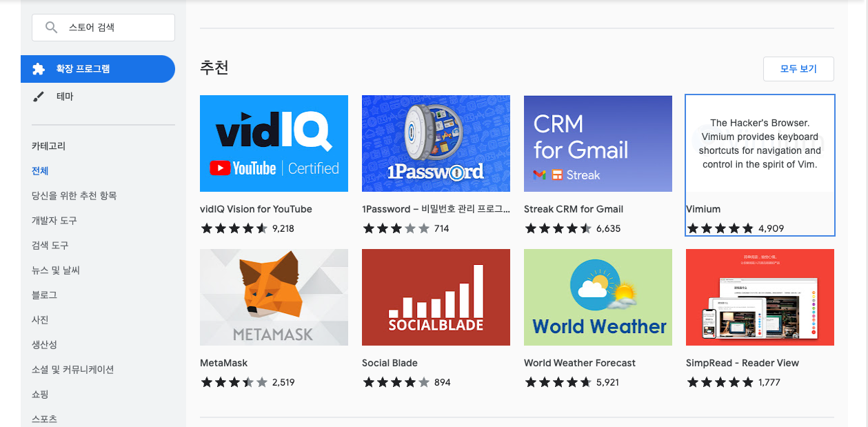Screen dimensions: 868x427
Task: Open the MetaMask fox thumbnail
Action: (274, 297)
